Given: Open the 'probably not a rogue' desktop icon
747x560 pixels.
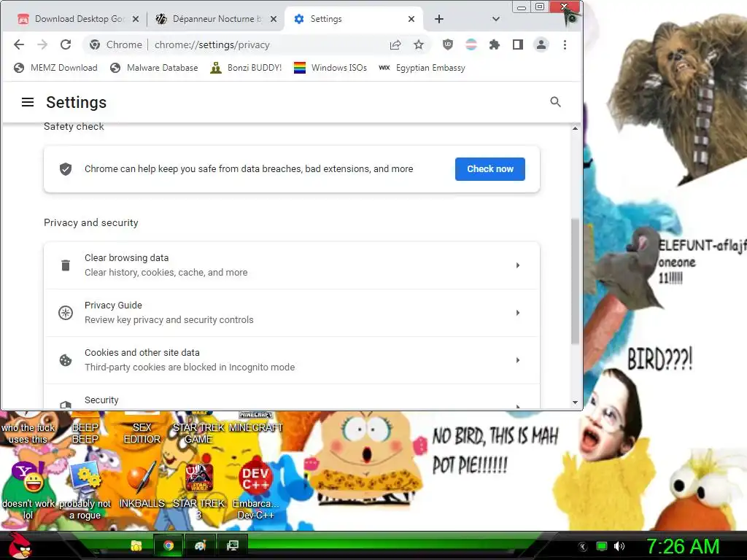Looking at the screenshot, I should tap(85, 491).
